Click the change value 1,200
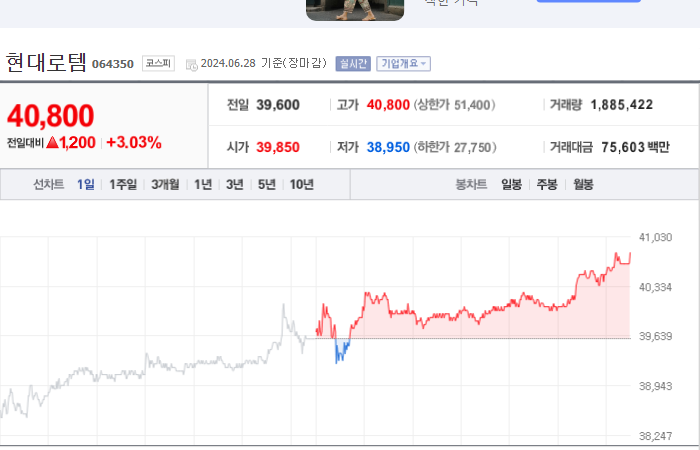This screenshot has width=700, height=450. (77, 143)
